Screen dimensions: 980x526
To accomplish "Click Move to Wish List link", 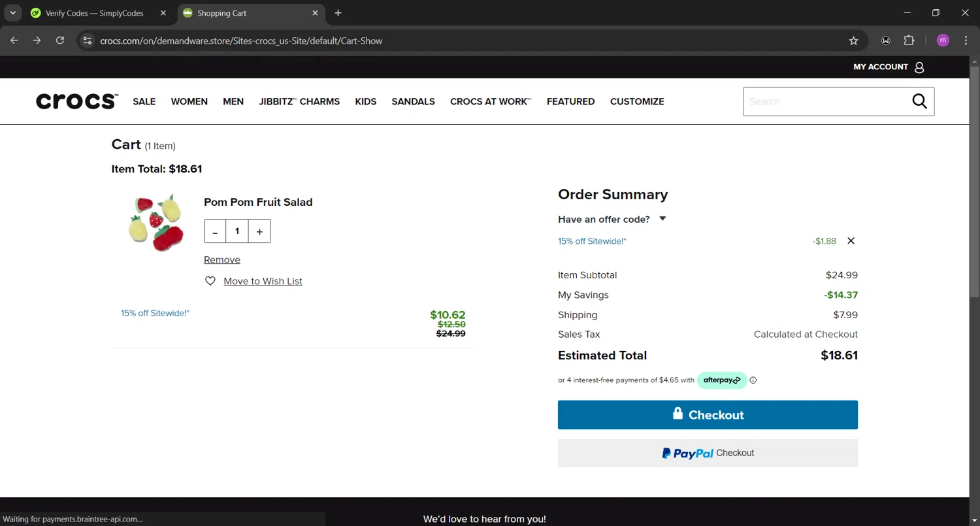I will 263,281.
